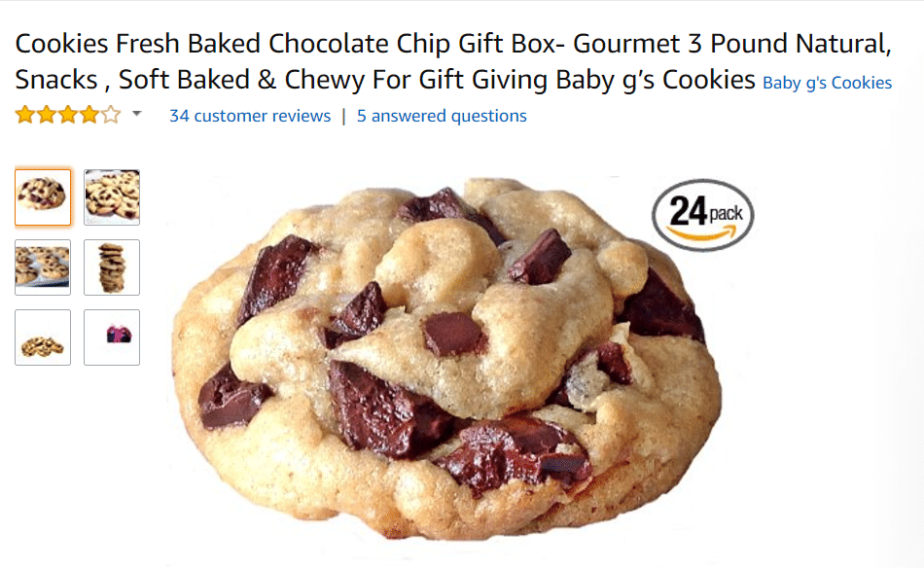Click the word 'Snacks' in the title
Viewport: 924px width, 568px height.
(x=56, y=80)
